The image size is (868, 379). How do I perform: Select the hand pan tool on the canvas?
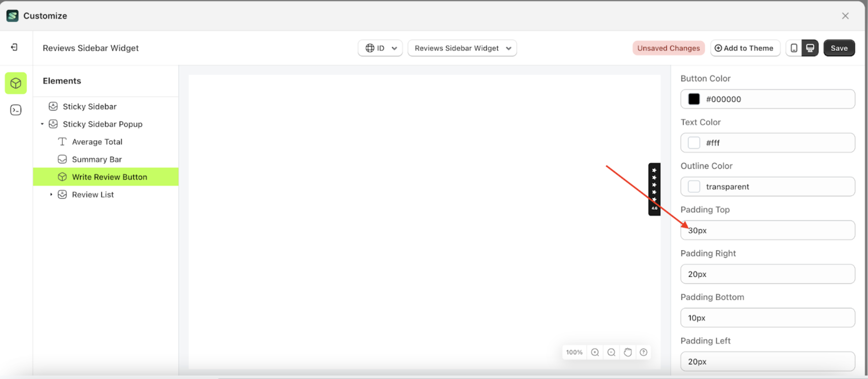coord(627,352)
